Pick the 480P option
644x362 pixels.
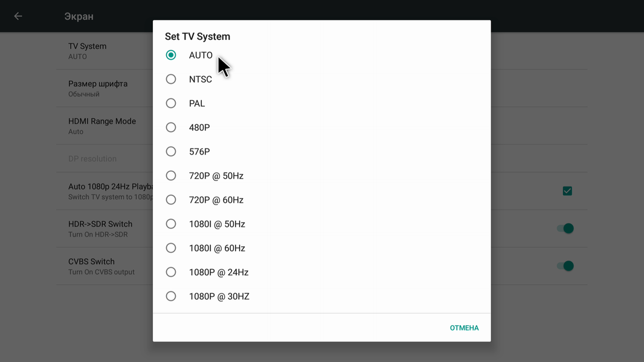pos(171,127)
